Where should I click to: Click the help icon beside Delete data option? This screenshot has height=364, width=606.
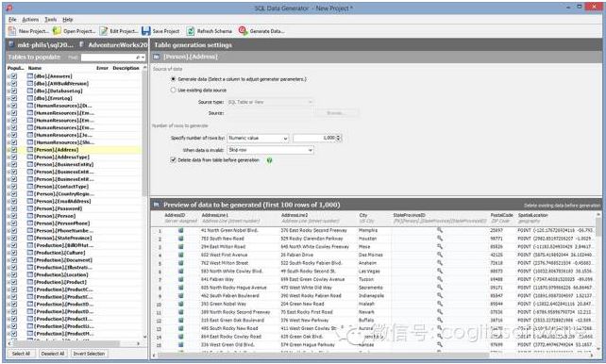(x=269, y=159)
